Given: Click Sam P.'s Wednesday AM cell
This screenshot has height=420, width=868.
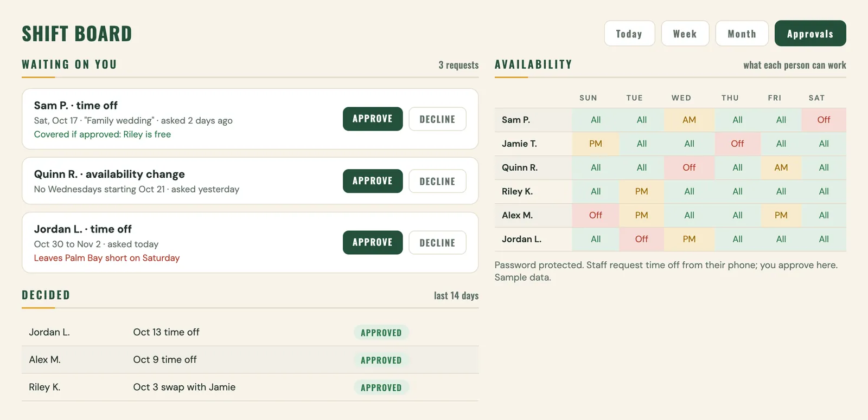Looking at the screenshot, I should [689, 120].
